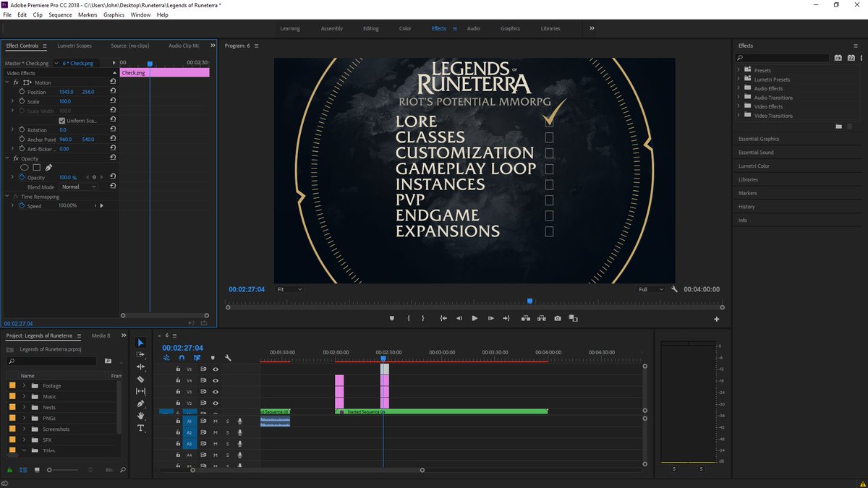Toggle lock on track V3
Image resolution: width=868 pixels, height=488 pixels.
(x=178, y=391)
